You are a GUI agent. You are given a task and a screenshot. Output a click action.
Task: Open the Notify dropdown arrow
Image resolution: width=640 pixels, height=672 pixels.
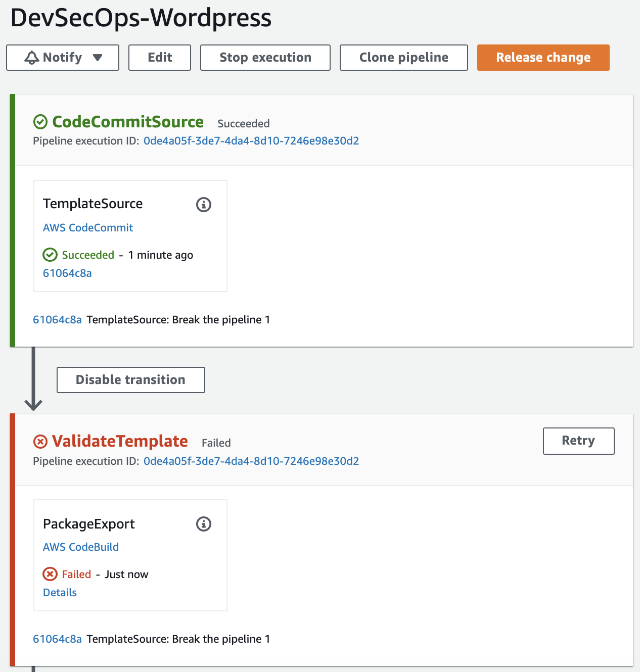tap(98, 58)
